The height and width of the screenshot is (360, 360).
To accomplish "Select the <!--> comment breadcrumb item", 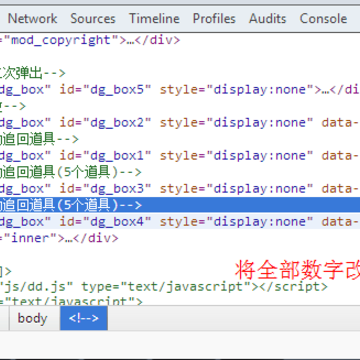I will tap(84, 318).
